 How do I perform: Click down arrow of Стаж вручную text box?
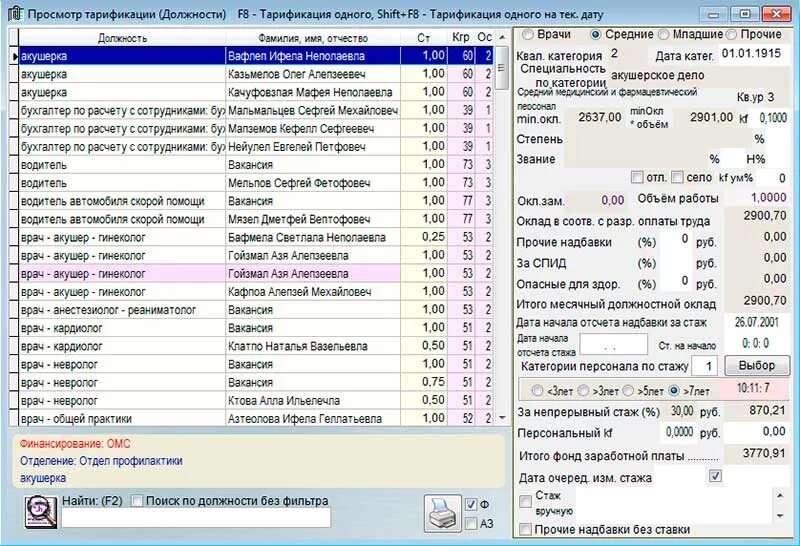(x=780, y=516)
